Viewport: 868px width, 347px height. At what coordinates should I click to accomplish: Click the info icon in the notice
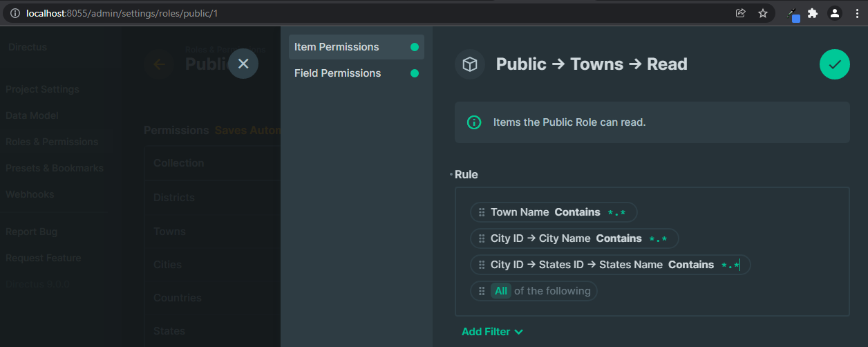pyautogui.click(x=474, y=122)
